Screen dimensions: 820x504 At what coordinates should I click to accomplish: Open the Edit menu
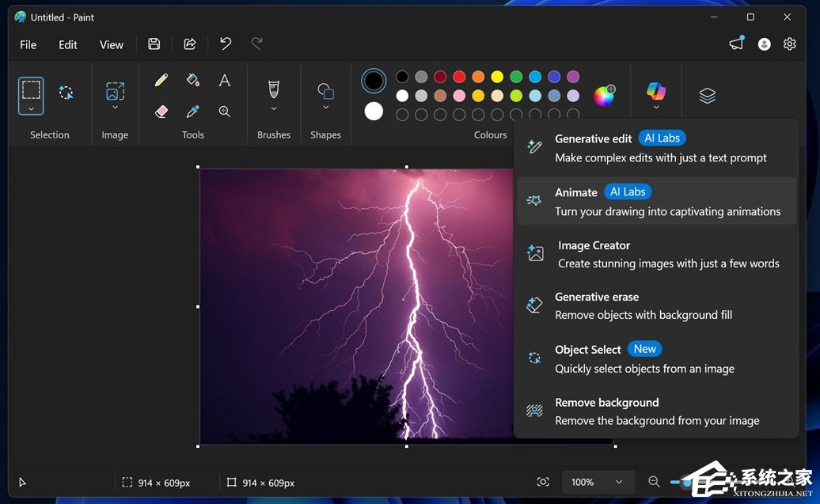click(x=67, y=45)
